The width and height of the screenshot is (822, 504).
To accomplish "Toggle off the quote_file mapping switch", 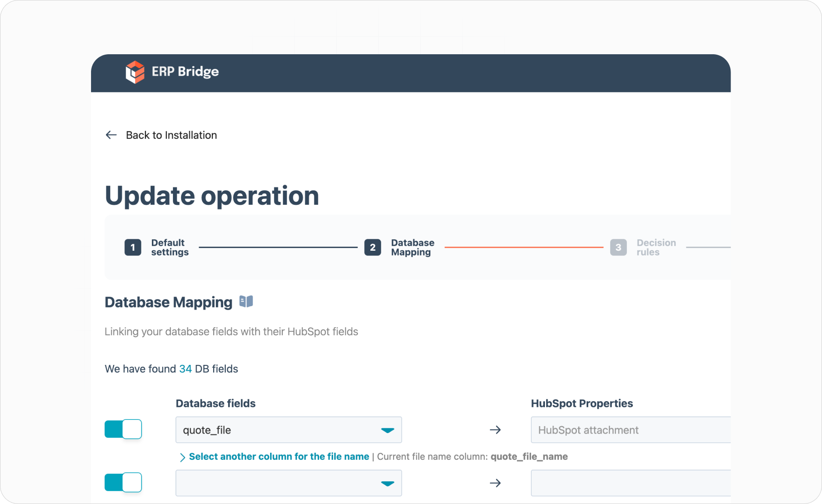I will point(123,429).
